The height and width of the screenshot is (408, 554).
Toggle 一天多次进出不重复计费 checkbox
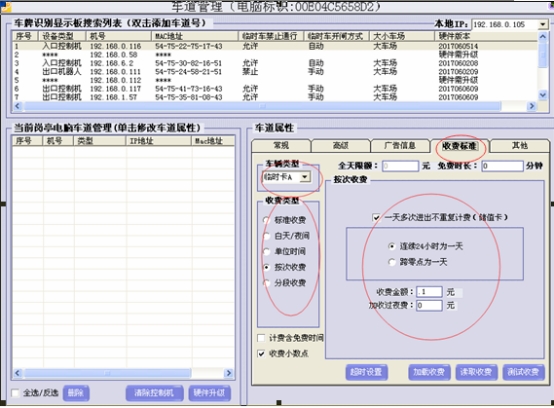tap(376, 217)
